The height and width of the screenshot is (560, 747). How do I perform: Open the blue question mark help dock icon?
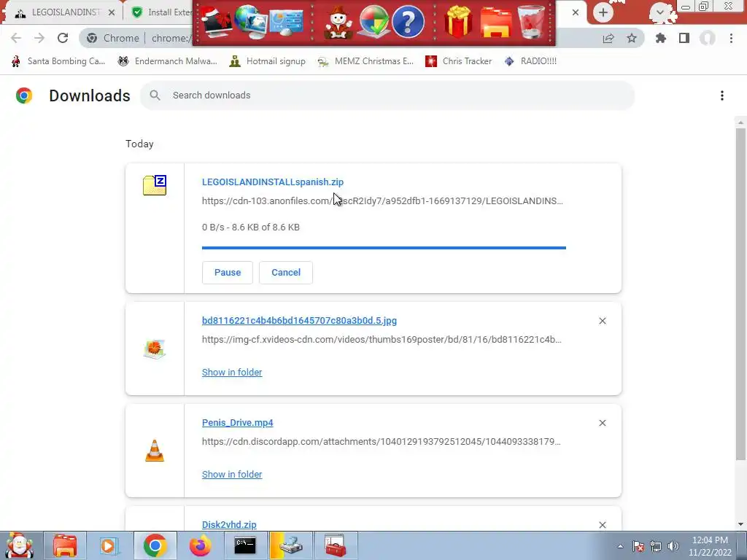409,21
